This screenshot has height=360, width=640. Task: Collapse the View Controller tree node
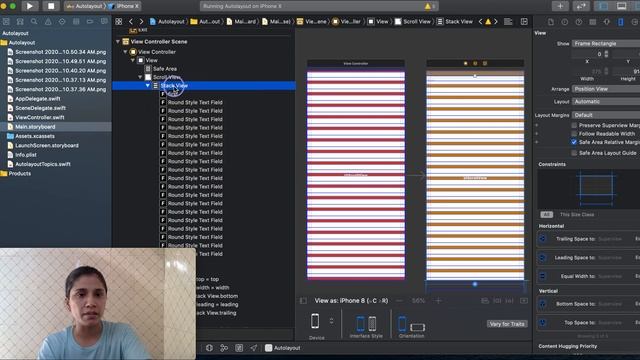(125, 52)
